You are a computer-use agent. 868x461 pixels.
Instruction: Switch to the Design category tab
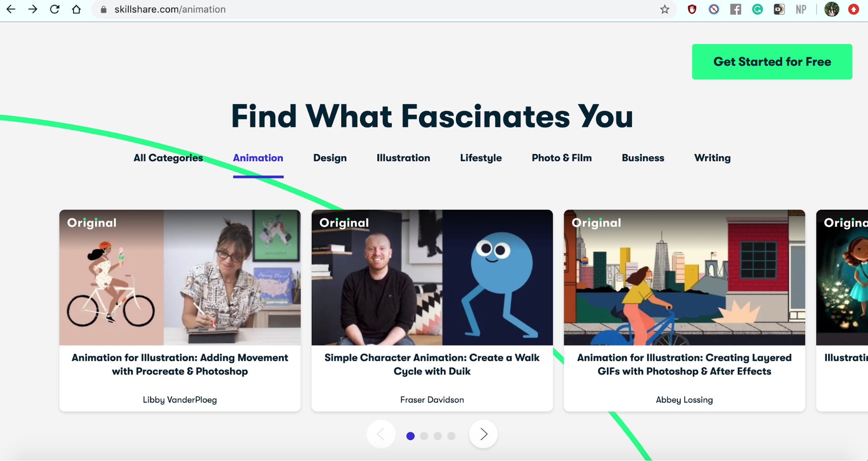pyautogui.click(x=330, y=158)
